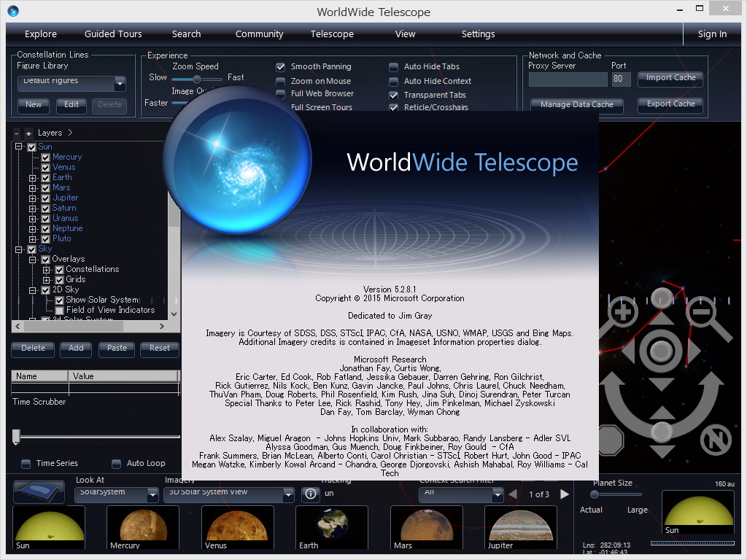Enable Full Web Browser
The height and width of the screenshot is (560, 747).
281,94
